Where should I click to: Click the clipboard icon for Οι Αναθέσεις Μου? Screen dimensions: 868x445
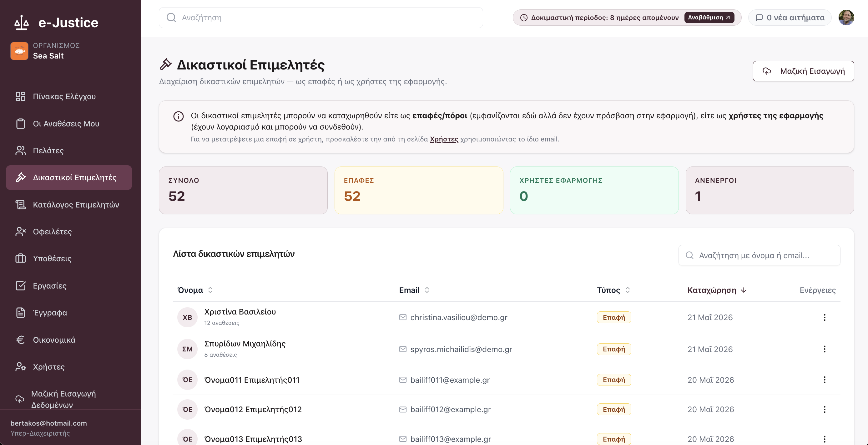(x=21, y=123)
